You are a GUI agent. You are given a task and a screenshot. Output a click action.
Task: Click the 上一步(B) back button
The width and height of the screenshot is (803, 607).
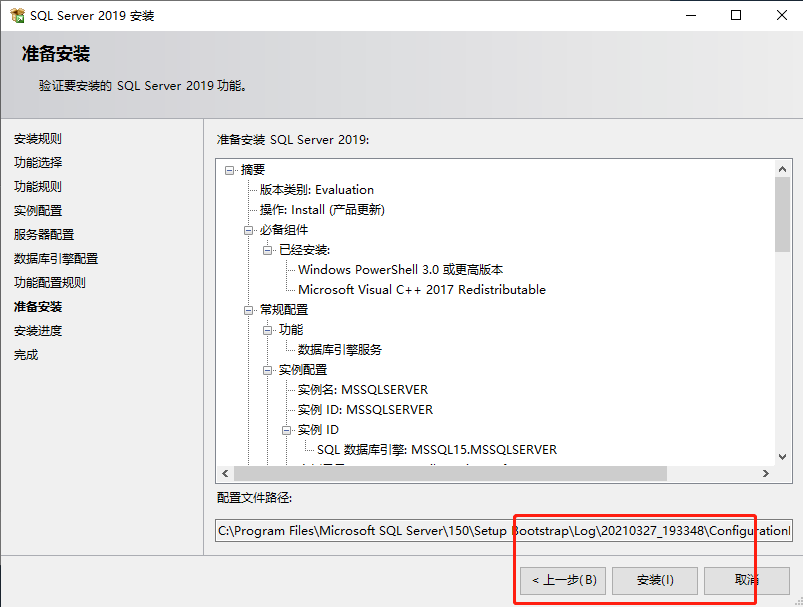[x=563, y=580]
